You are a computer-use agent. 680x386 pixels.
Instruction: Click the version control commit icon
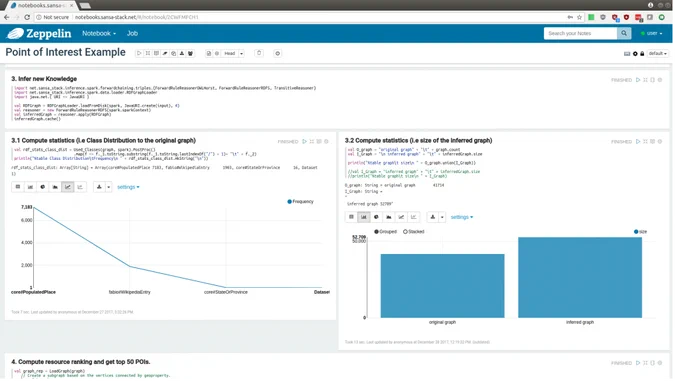209,53
